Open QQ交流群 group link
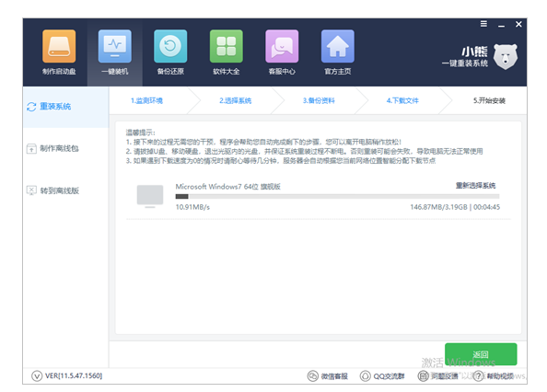 [x=389, y=376]
